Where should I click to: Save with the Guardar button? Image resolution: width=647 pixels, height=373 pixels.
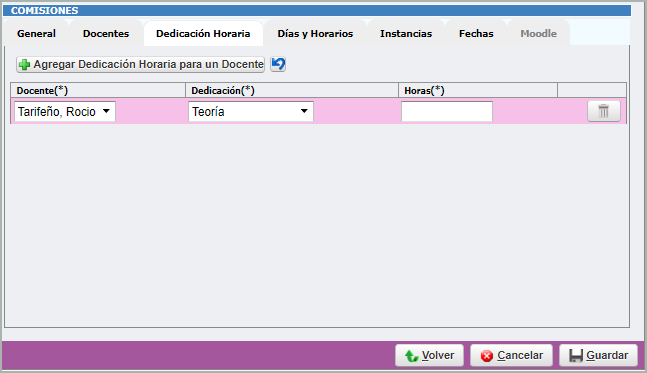tap(598, 355)
